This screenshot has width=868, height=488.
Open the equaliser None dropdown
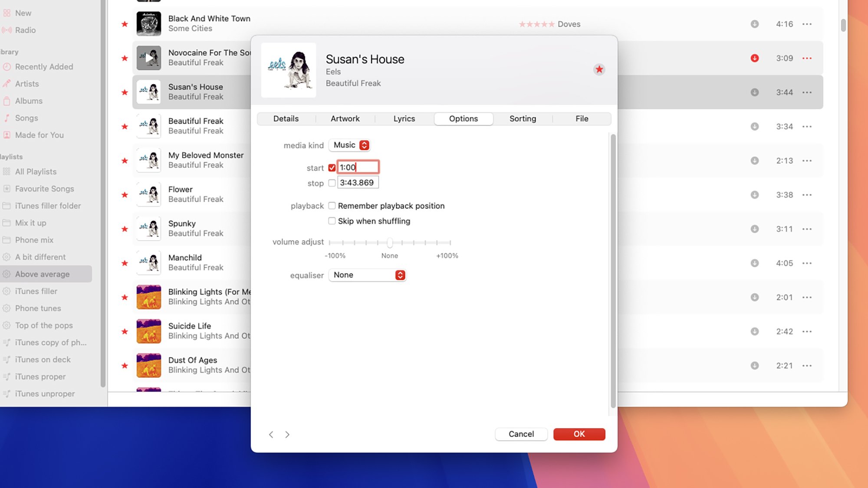click(400, 275)
